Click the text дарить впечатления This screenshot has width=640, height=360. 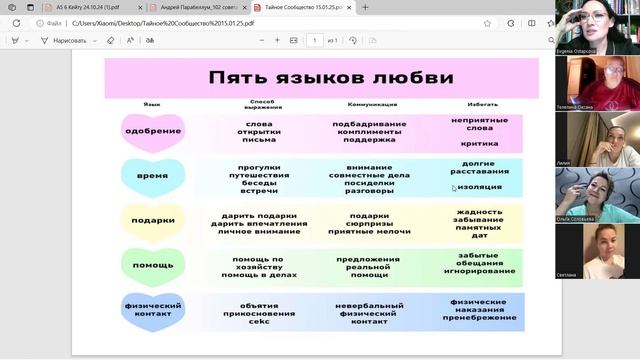(x=259, y=224)
